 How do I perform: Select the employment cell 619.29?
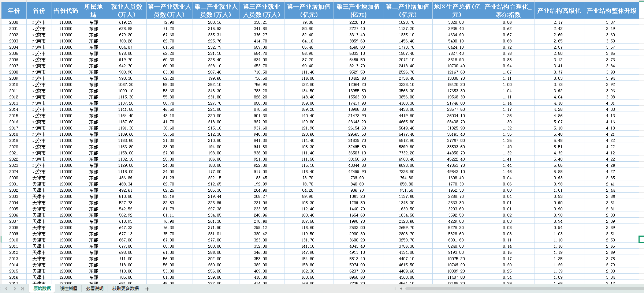127,22
